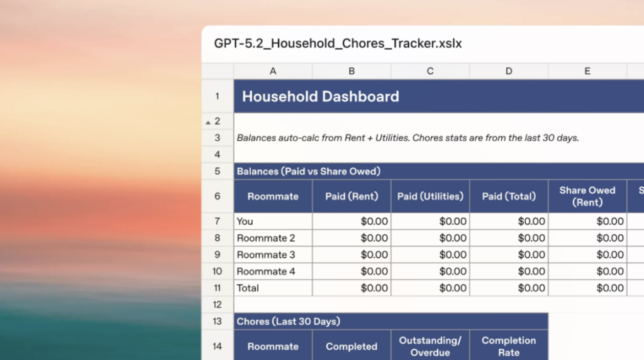Select Roommate 2's Paid (Rent) amount
This screenshot has height=360, width=644.
(352, 238)
